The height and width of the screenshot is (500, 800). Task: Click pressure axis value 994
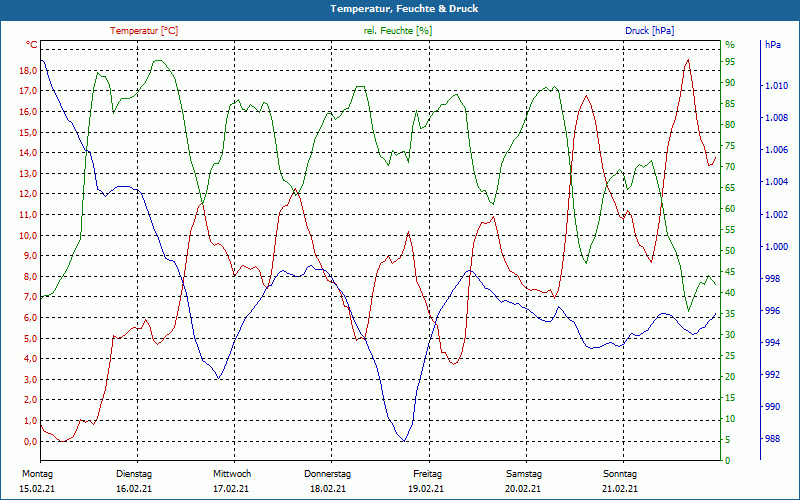tap(772, 342)
